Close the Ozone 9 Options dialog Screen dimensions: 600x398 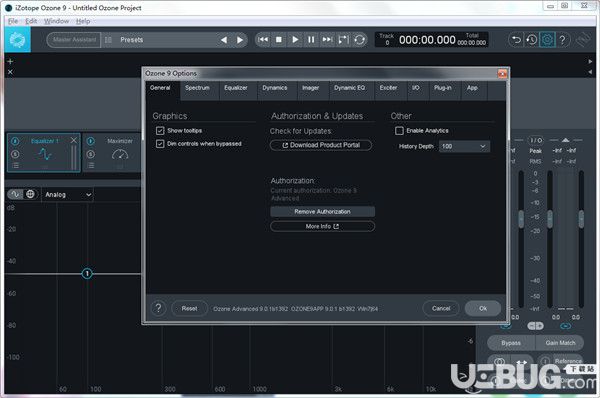pos(502,73)
